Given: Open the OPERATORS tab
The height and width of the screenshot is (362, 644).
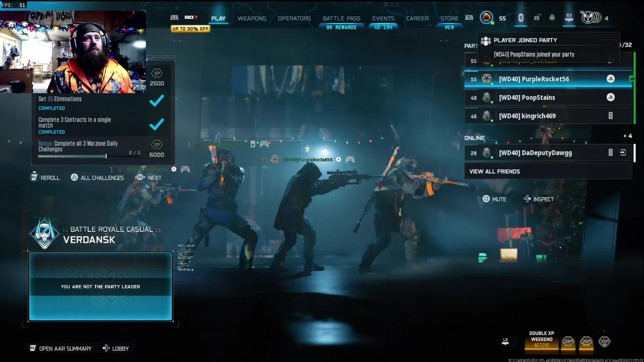Looking at the screenshot, I should click(x=294, y=19).
